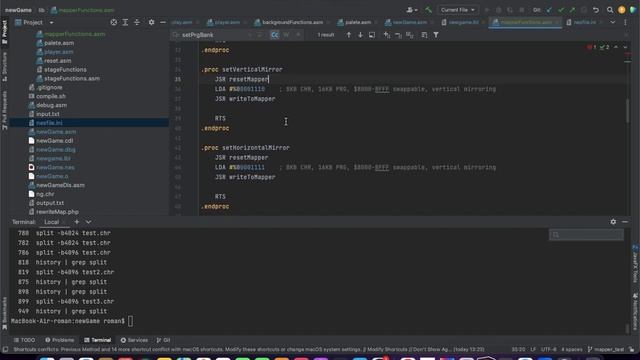This screenshot has width=640, height=360.
Task: Click the Project vertical sidebar button
Action: [4, 31]
